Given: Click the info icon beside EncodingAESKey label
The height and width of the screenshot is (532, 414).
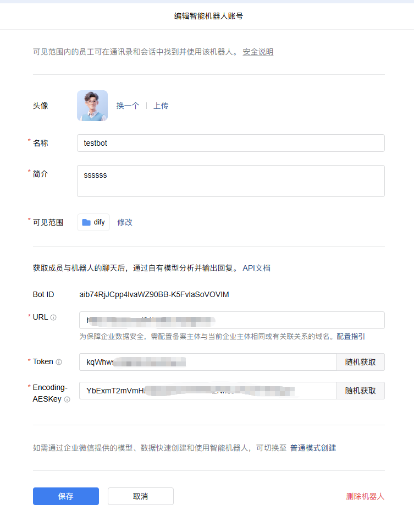Looking at the screenshot, I should click(x=67, y=399).
